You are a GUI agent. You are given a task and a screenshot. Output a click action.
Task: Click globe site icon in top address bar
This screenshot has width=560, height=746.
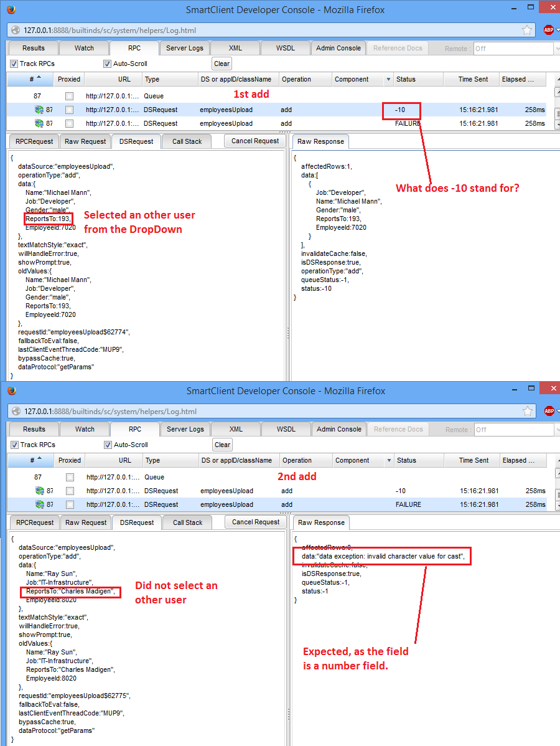16,30
